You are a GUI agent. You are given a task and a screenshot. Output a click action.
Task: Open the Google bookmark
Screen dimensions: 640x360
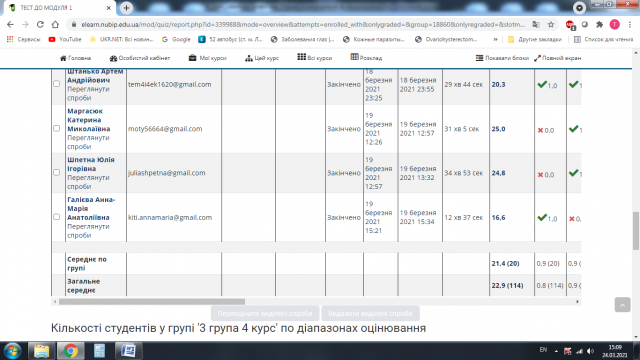click(176, 39)
